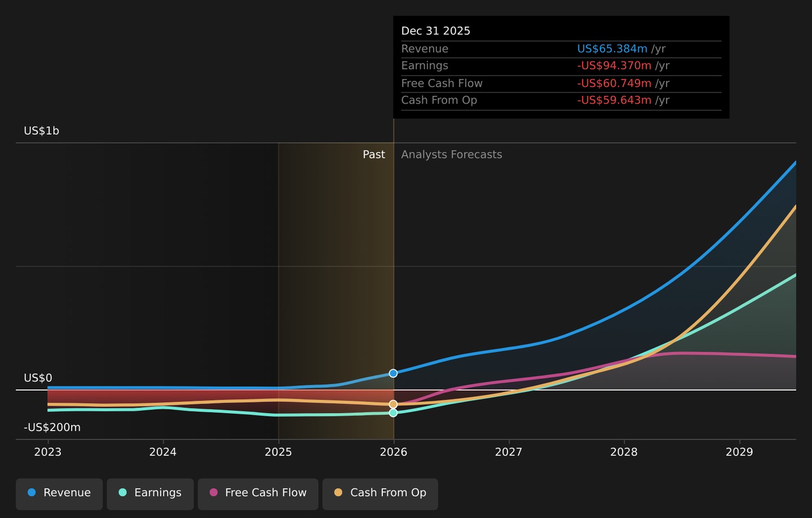The width and height of the screenshot is (812, 518).
Task: Click the 'Past' section label
Action: click(x=374, y=154)
